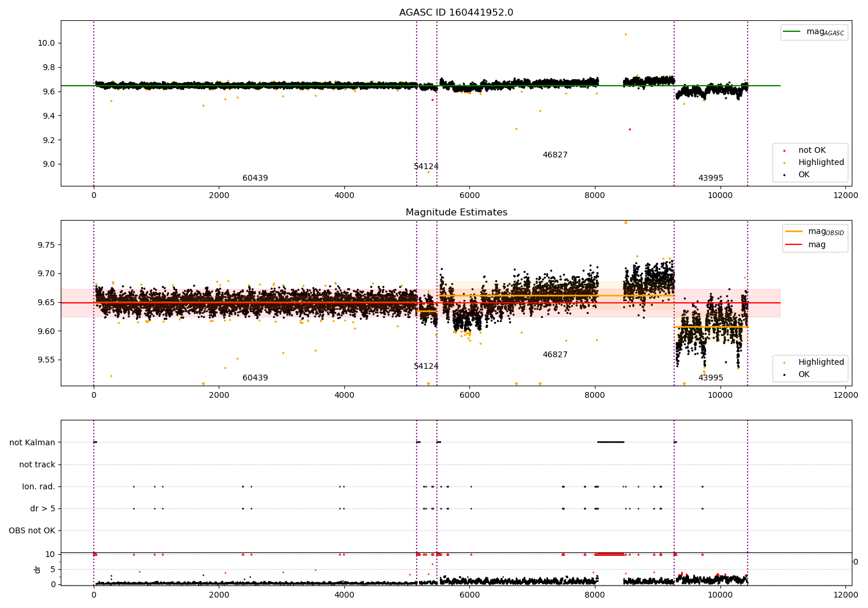This screenshot has width=868, height=608.
Task: Click the 2000 x-axis tick in bottom panel
Action: tap(219, 594)
